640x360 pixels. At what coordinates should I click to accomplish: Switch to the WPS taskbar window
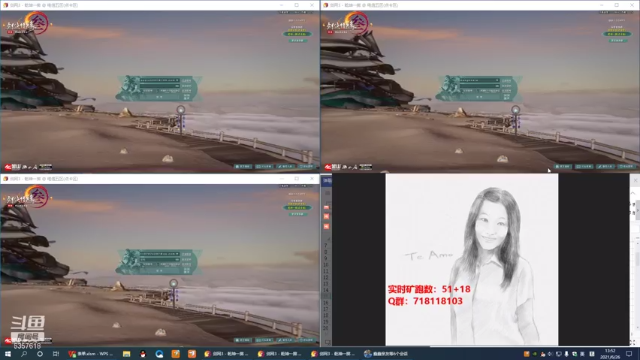click(91, 354)
